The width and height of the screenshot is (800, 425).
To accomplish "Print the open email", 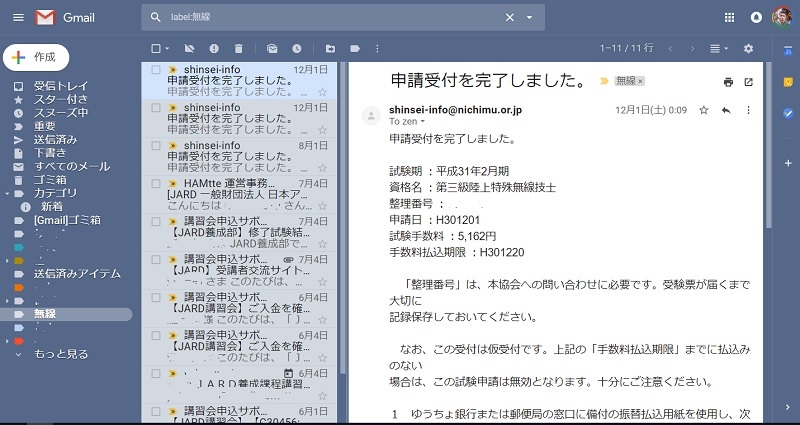I will [x=728, y=81].
